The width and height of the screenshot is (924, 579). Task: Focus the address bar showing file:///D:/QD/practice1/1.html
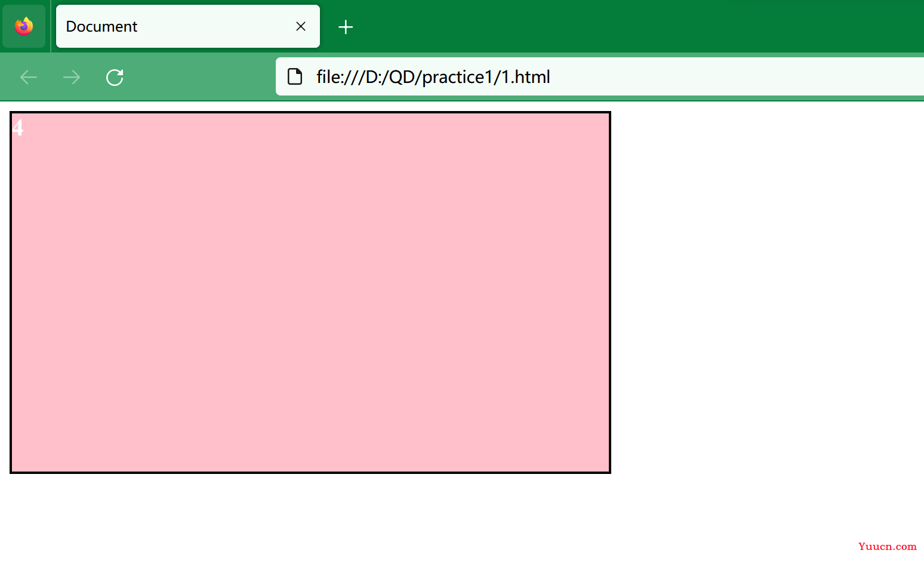600,76
